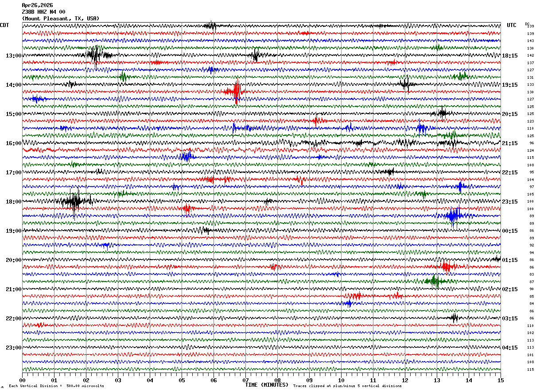The image size is (536, 392).
Task: Click the location label Mount Pleasant, TX, USA
Action: point(61,19)
